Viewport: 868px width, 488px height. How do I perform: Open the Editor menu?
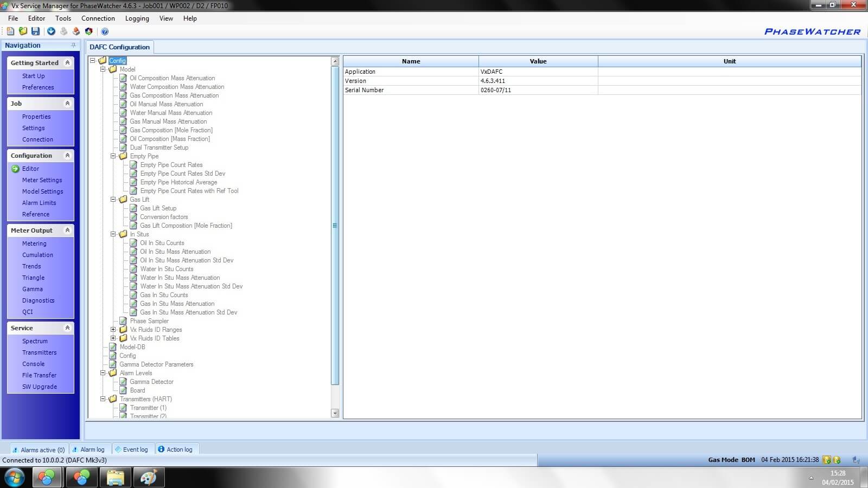coord(37,18)
